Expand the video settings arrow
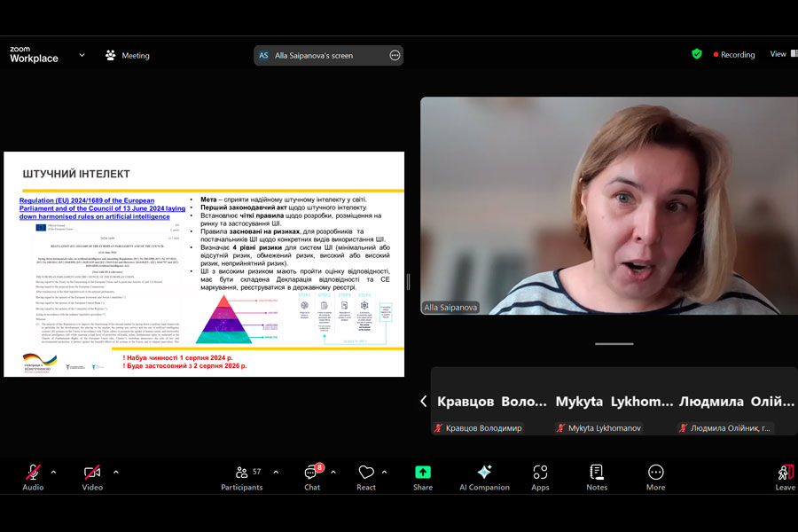The height and width of the screenshot is (532, 798). (x=115, y=472)
